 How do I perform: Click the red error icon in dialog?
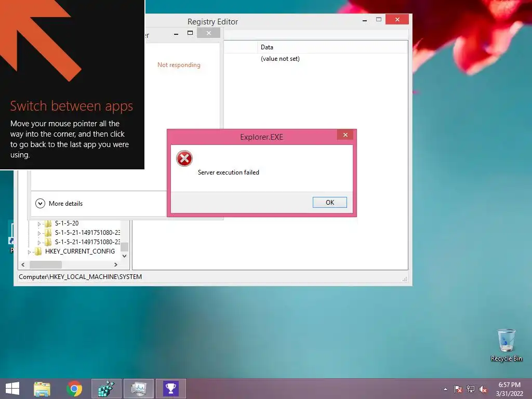pos(184,158)
